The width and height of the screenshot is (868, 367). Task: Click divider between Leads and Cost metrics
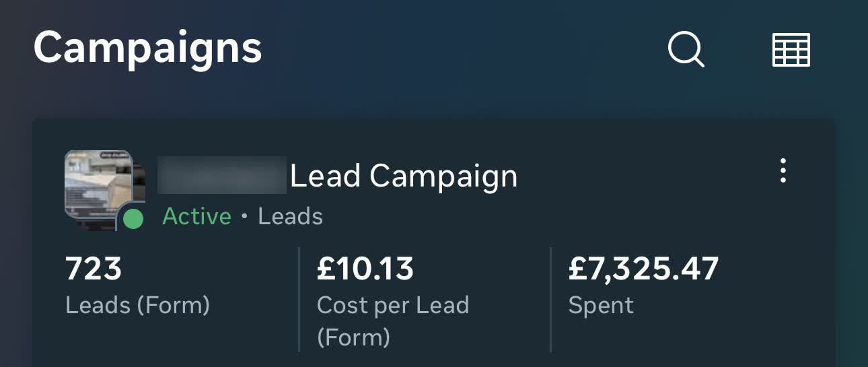coord(299,300)
